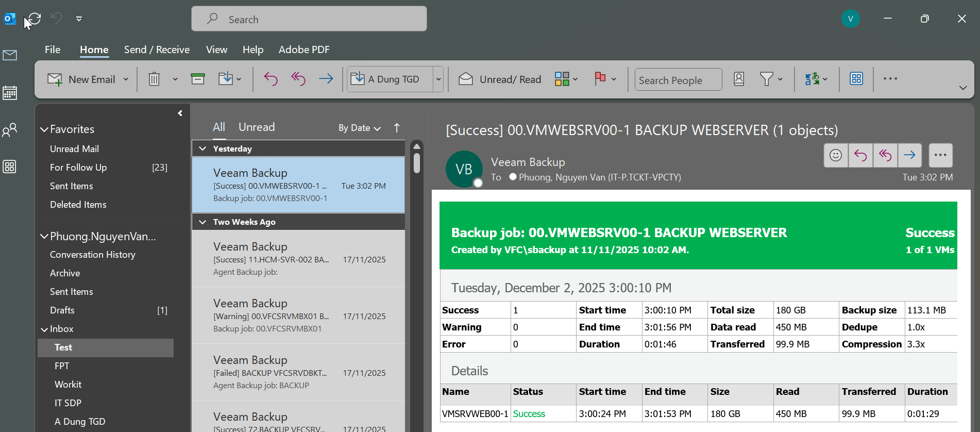980x432 pixels.
Task: Toggle the Unread/Read message status
Action: coord(500,79)
